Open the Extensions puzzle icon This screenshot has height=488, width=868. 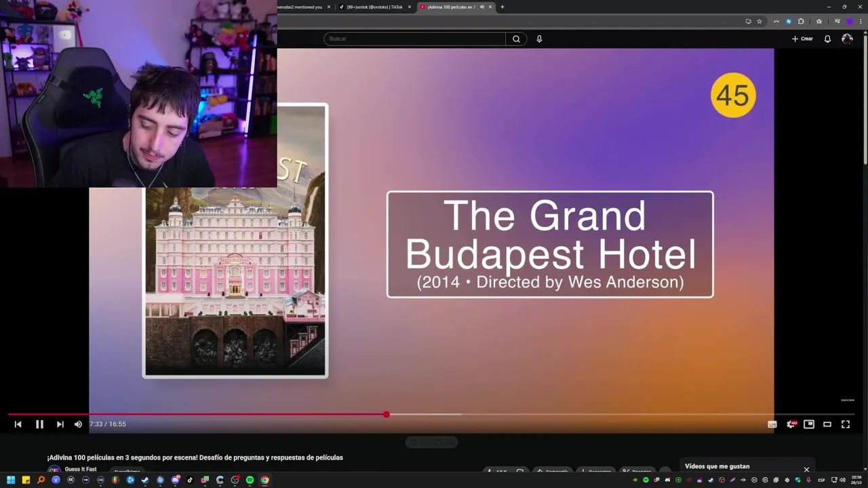[801, 22]
